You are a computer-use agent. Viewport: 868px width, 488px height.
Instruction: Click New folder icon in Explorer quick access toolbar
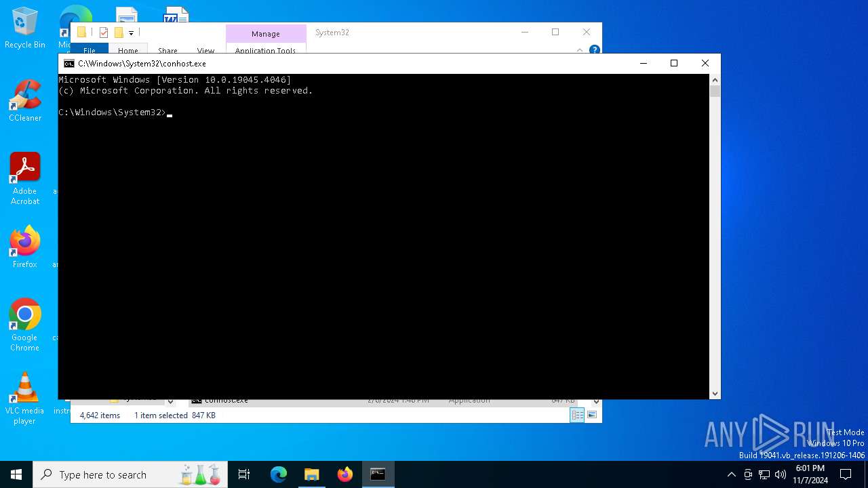tap(119, 32)
